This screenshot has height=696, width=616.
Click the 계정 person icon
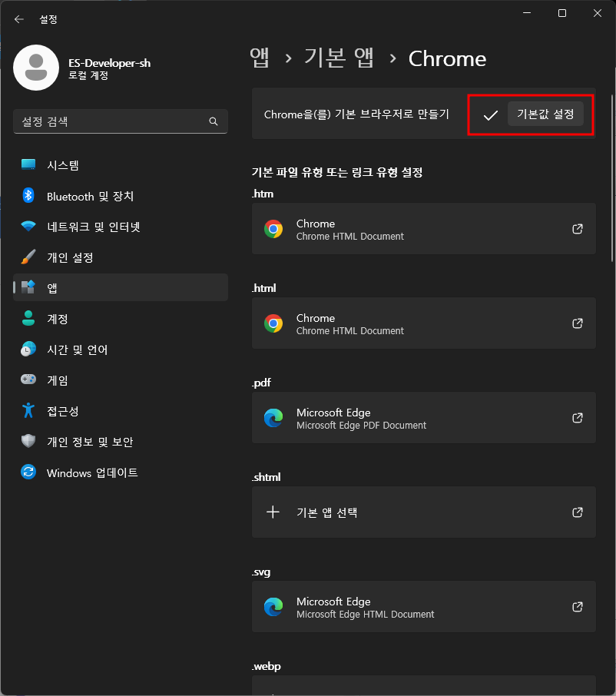click(28, 318)
